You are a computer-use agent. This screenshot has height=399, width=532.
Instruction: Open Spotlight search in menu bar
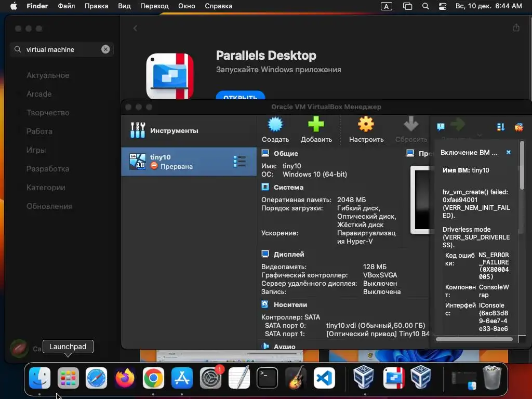point(425,6)
